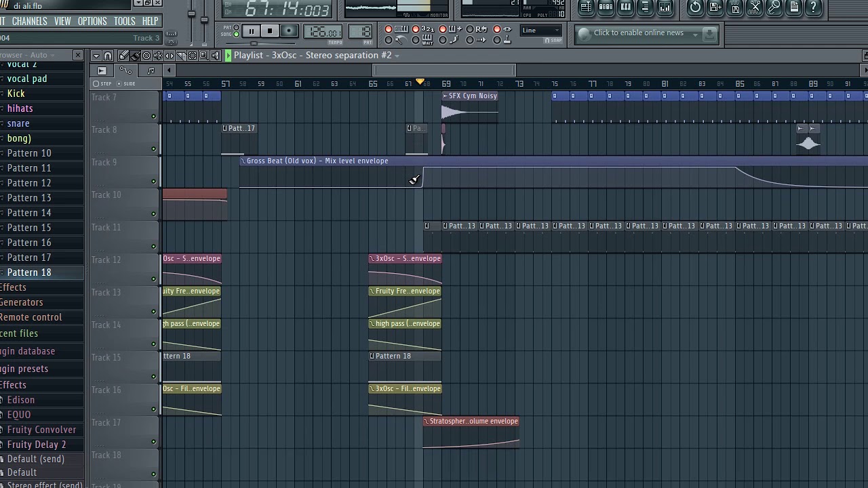The image size is (868, 488).
Task: Click the one-click recording microphone icon
Action: [x=774, y=7]
